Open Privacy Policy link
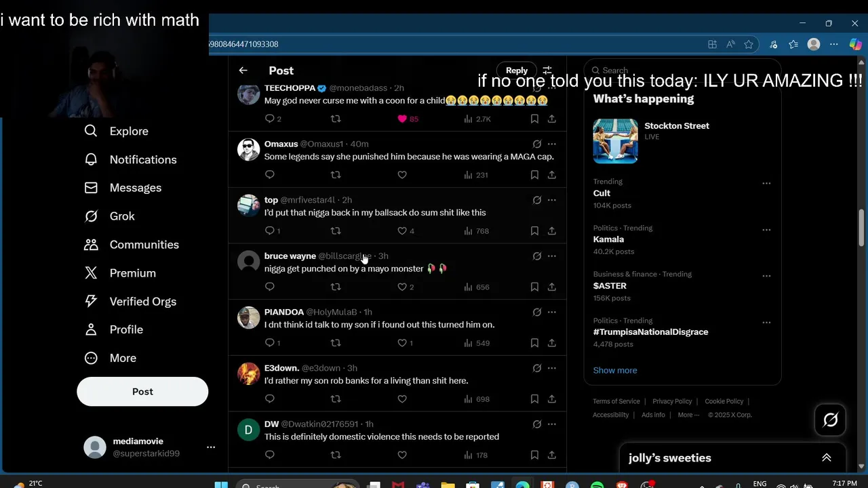 tap(672, 401)
